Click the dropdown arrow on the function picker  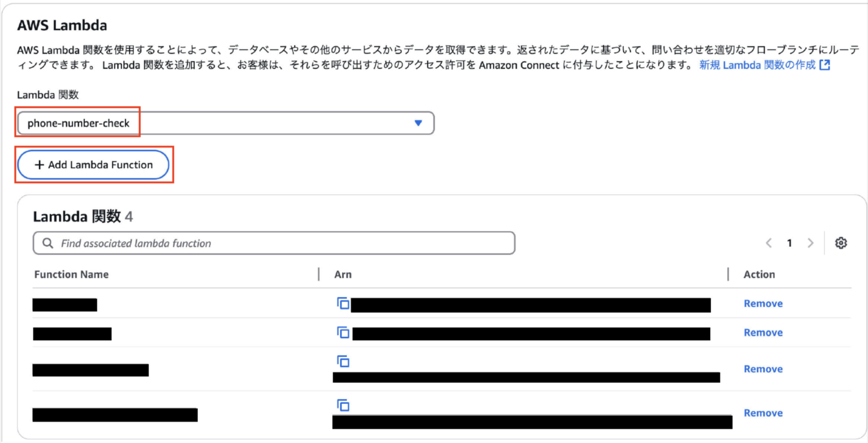[418, 123]
